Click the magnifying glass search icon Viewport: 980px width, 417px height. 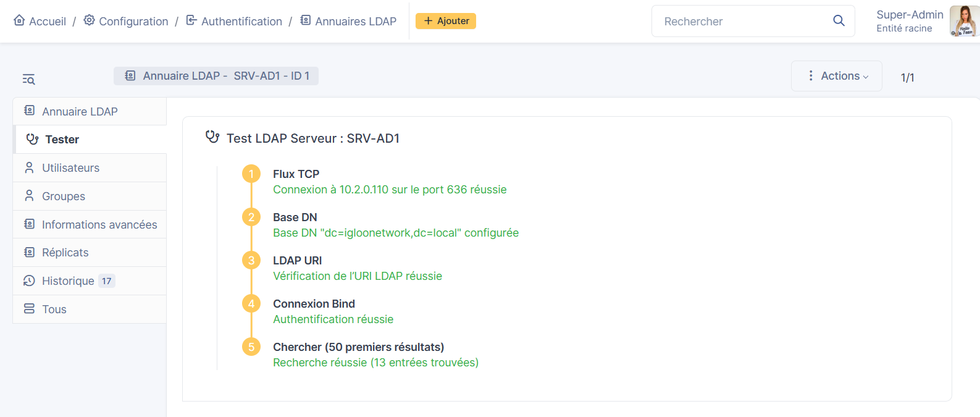coord(839,21)
